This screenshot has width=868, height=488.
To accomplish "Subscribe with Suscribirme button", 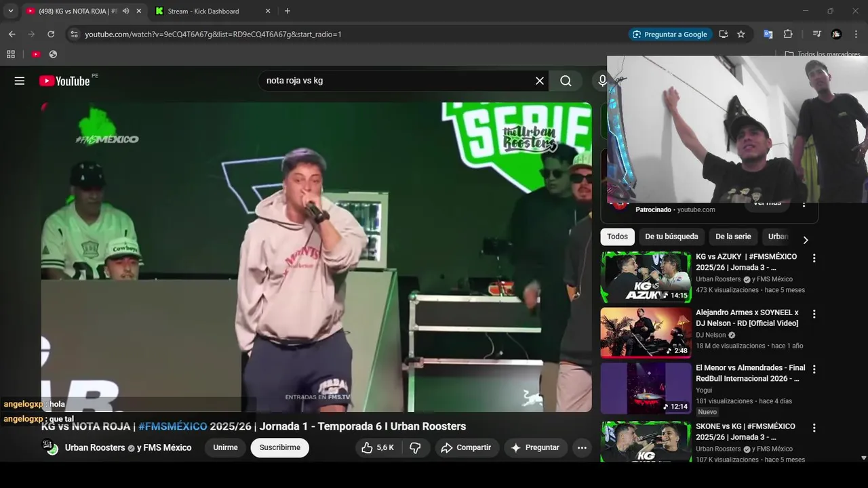I will [279, 447].
